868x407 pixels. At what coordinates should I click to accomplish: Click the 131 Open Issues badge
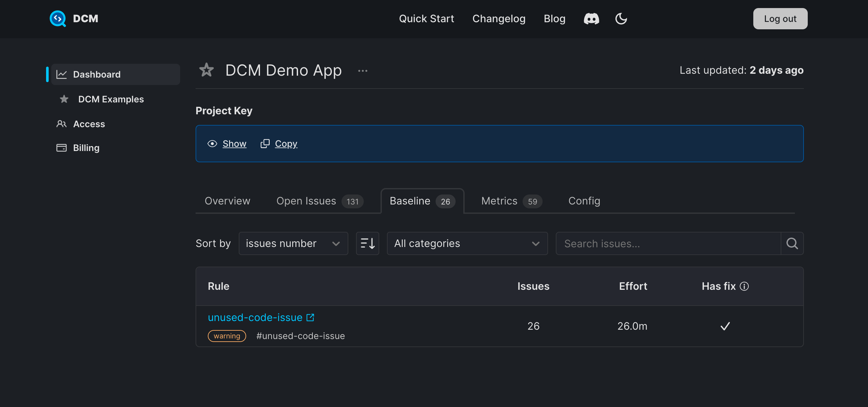pyautogui.click(x=352, y=201)
